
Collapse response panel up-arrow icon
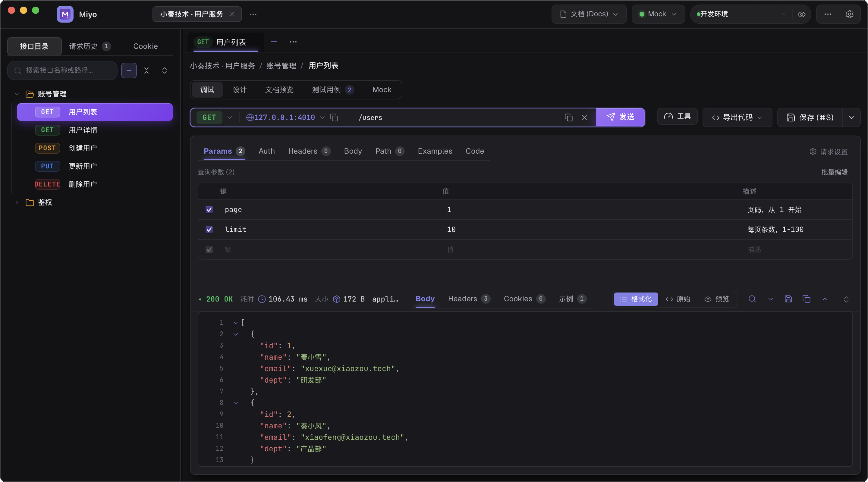coord(825,299)
